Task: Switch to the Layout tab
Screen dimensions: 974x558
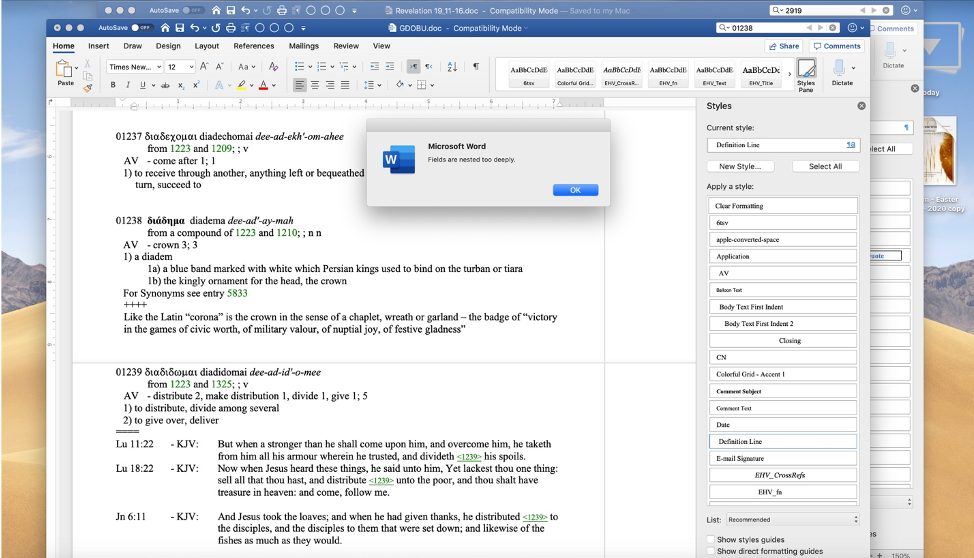Action: click(207, 46)
